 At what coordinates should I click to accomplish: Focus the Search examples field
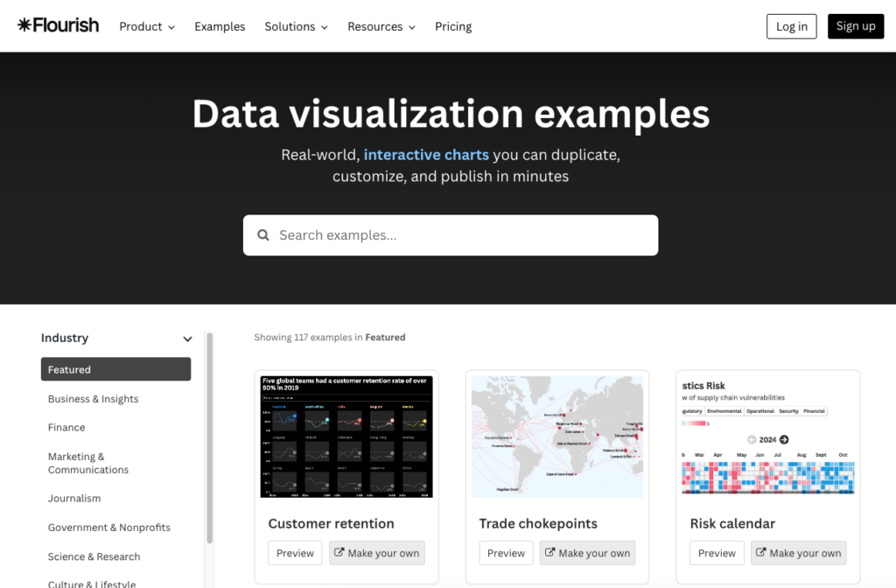[451, 235]
